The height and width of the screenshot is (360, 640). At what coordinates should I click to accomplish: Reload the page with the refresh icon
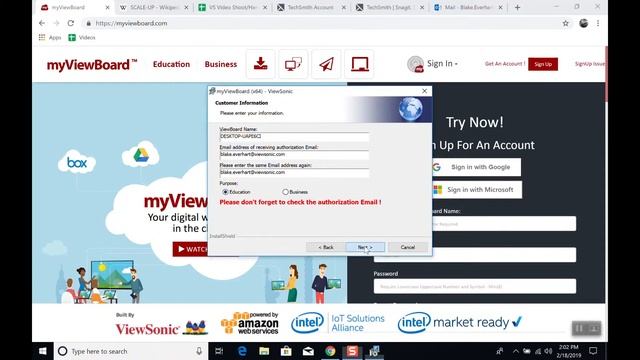pos(71,23)
